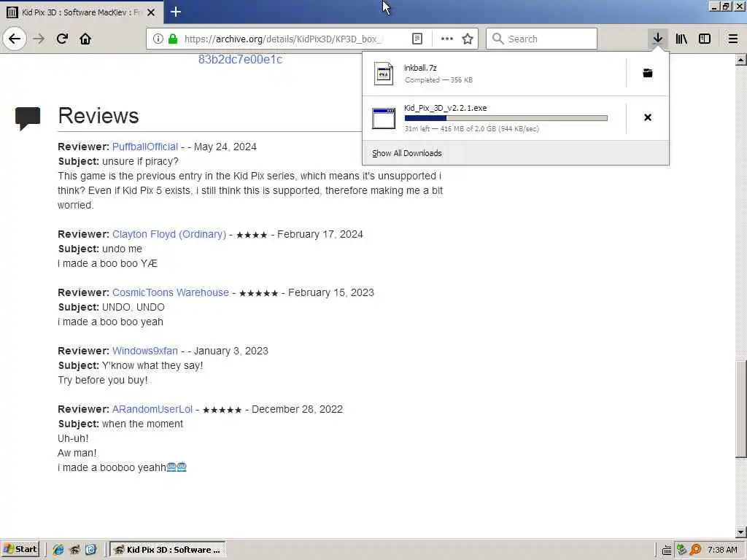The height and width of the screenshot is (560, 747).
Task: Click the keyboard tray icon
Action: (667, 550)
